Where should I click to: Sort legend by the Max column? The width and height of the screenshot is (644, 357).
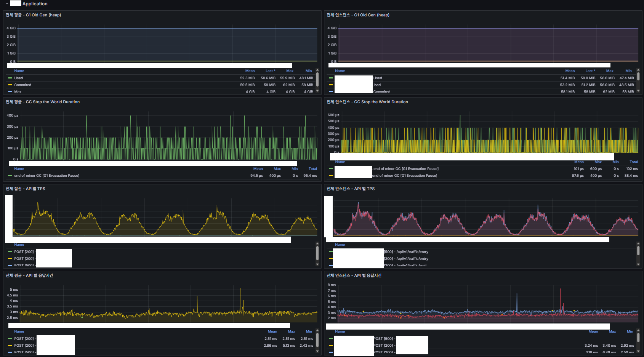(x=290, y=70)
